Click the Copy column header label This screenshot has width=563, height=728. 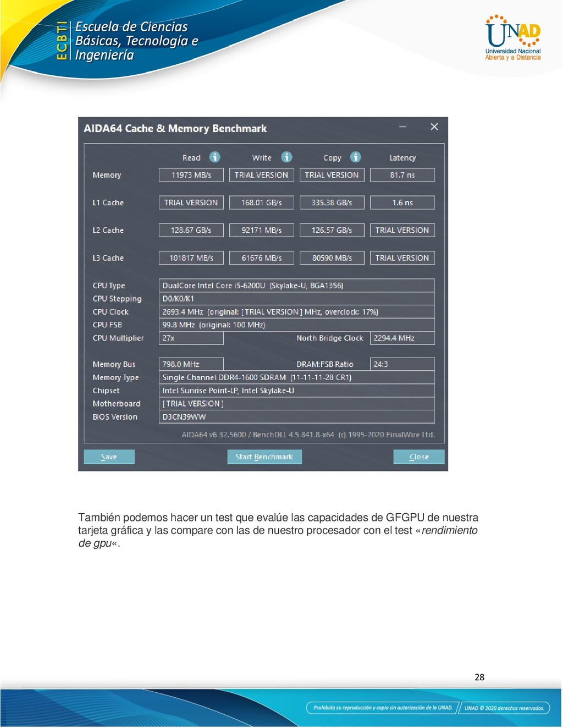click(332, 158)
